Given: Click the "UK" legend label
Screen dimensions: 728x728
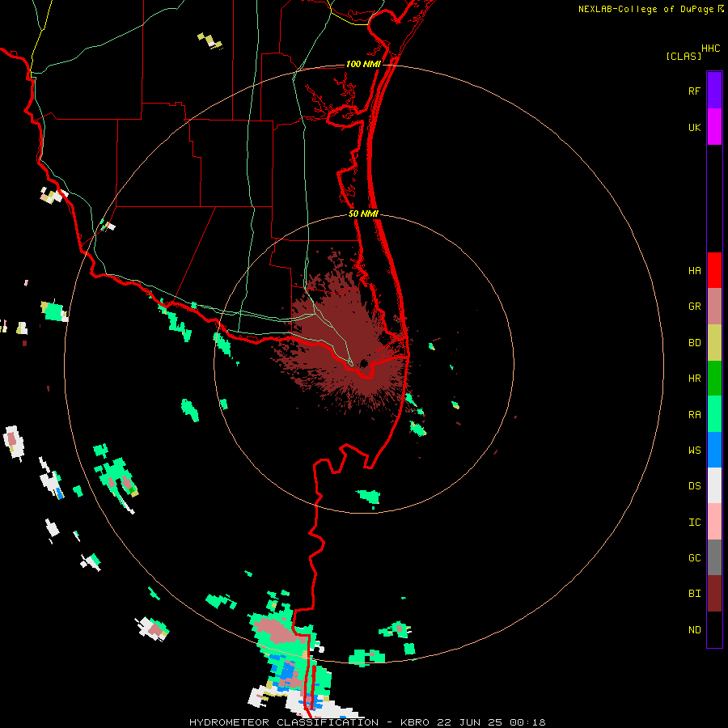Looking at the screenshot, I should pos(694,128).
